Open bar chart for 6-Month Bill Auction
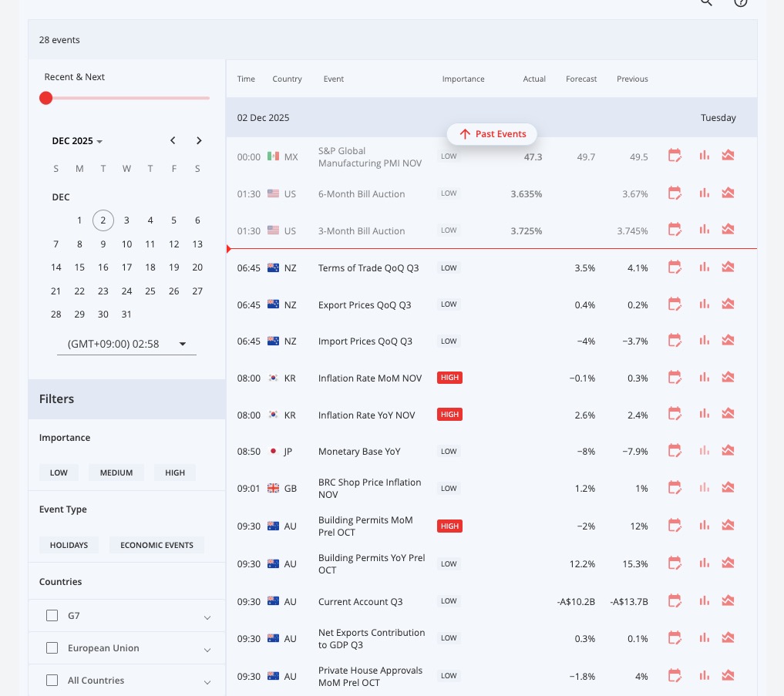Screen dimensions: 784x696 pyautogui.click(x=704, y=193)
